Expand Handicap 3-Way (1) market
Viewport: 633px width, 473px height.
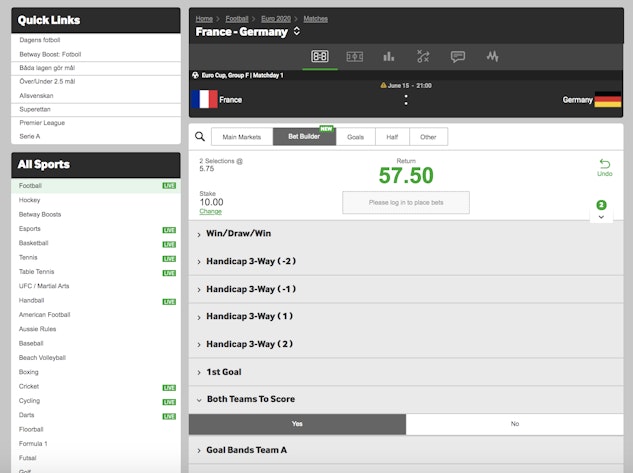[x=406, y=317]
